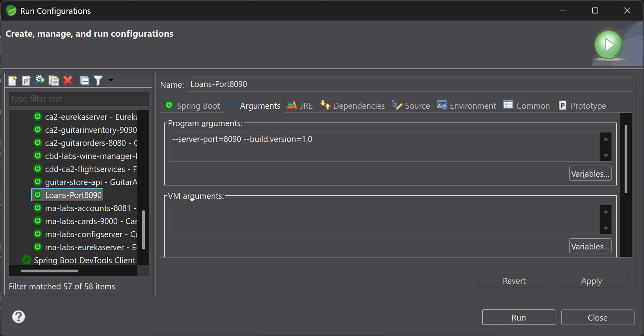This screenshot has width=644, height=336.
Task: Select ca2-guitarinventory-9090 configuration
Action: (x=85, y=130)
